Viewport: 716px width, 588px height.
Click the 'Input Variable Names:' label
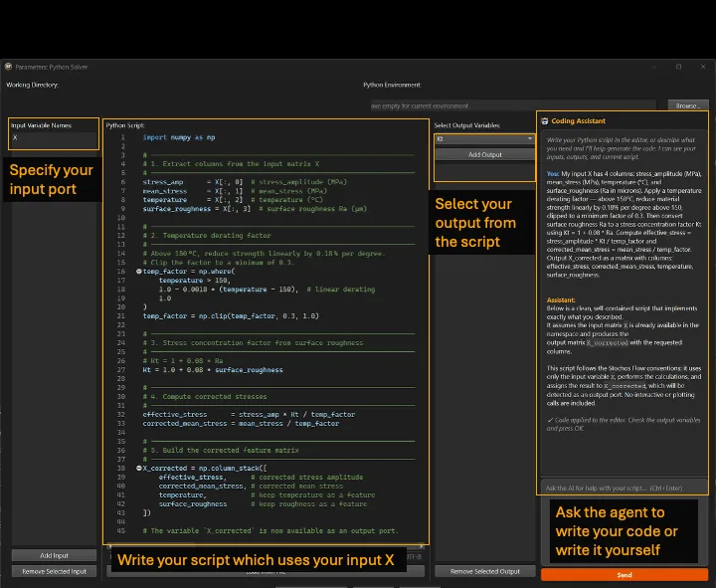click(41, 125)
